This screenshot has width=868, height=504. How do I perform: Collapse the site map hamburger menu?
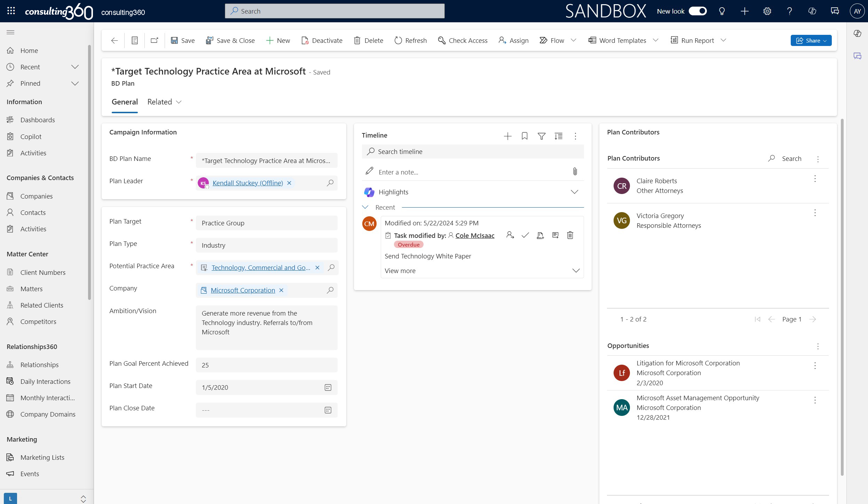tap(10, 32)
